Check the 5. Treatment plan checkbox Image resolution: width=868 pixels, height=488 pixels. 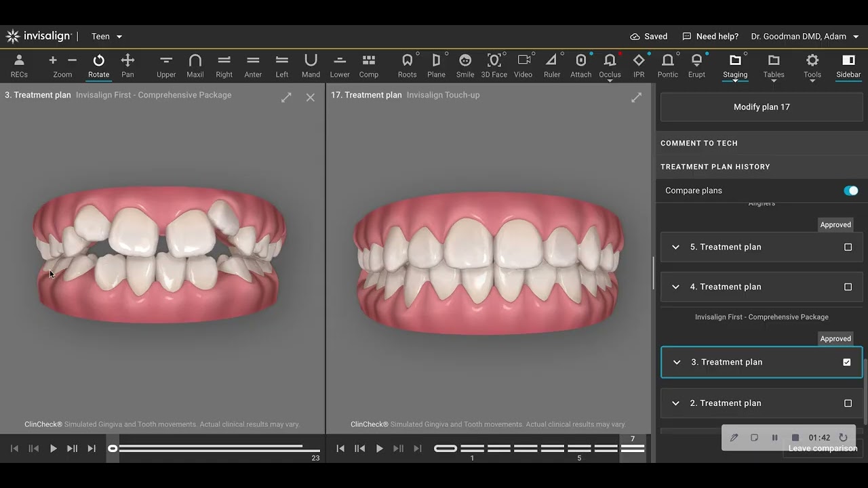click(848, 247)
